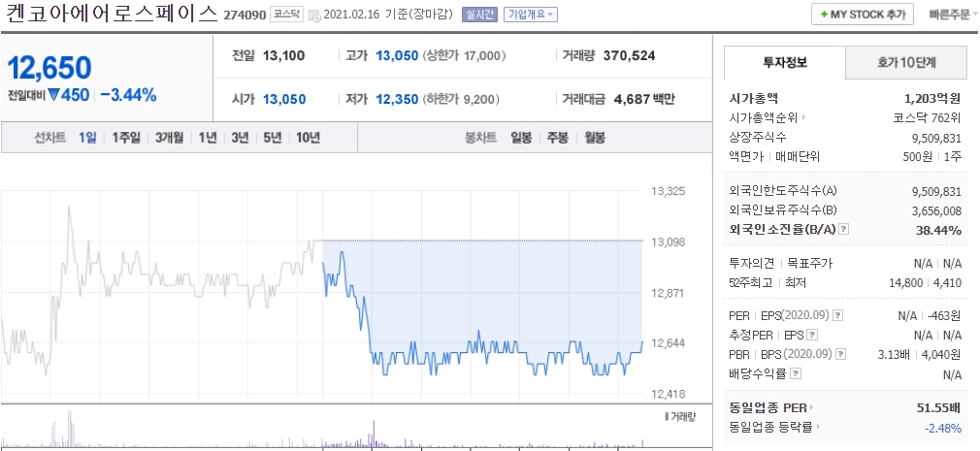Select the 1주일 line chart

coord(126,138)
